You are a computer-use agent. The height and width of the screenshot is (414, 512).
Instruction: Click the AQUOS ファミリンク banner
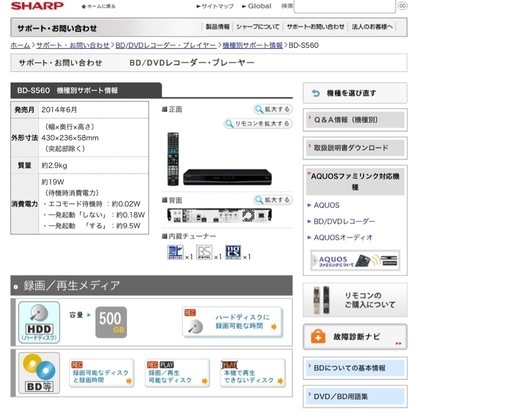click(x=355, y=260)
